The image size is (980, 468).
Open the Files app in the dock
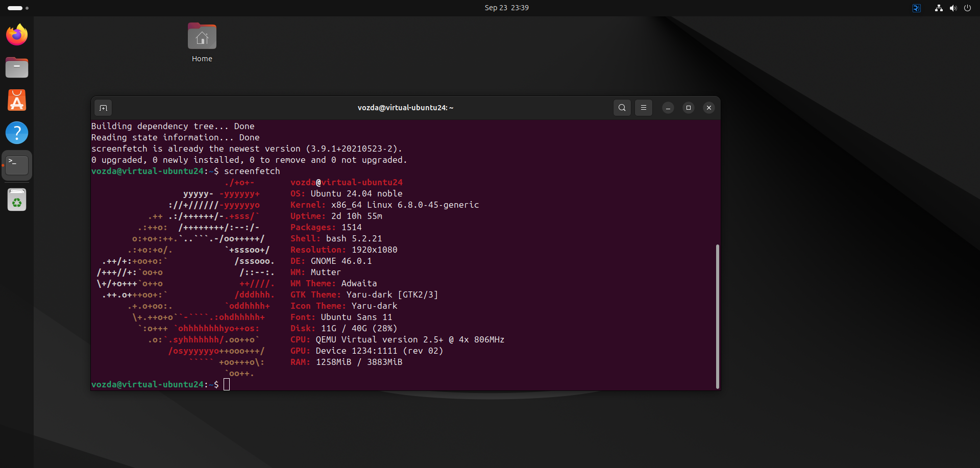click(x=17, y=67)
